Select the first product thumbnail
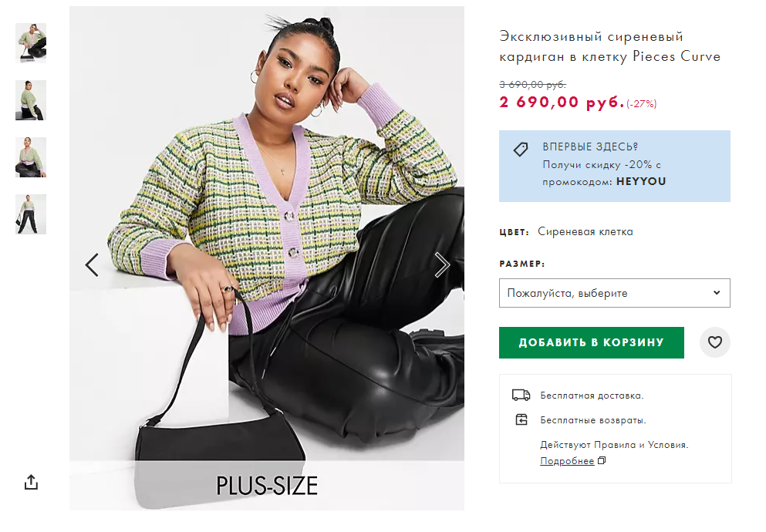The width and height of the screenshot is (766, 532). pos(31,43)
